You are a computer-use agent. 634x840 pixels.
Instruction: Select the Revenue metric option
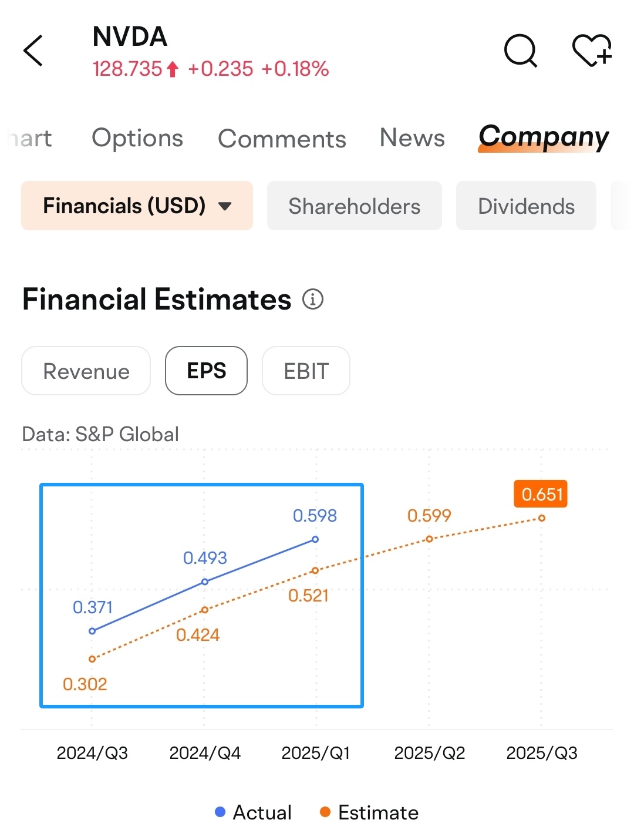[x=86, y=371]
